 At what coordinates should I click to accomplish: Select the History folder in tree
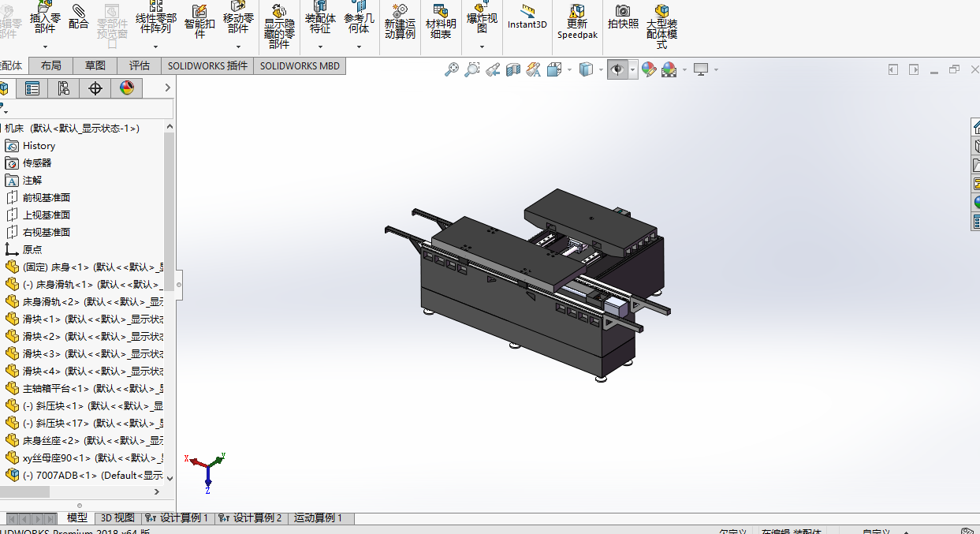coord(39,146)
